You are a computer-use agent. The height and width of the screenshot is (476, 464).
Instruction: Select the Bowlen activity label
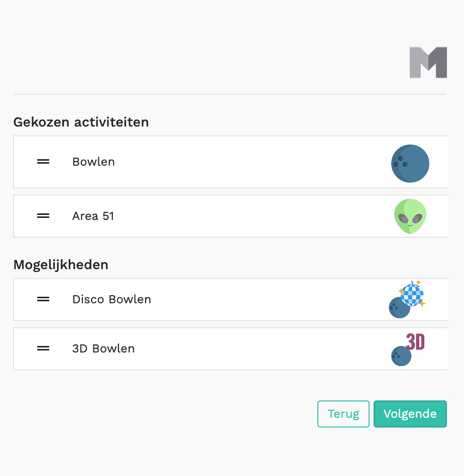point(93,162)
